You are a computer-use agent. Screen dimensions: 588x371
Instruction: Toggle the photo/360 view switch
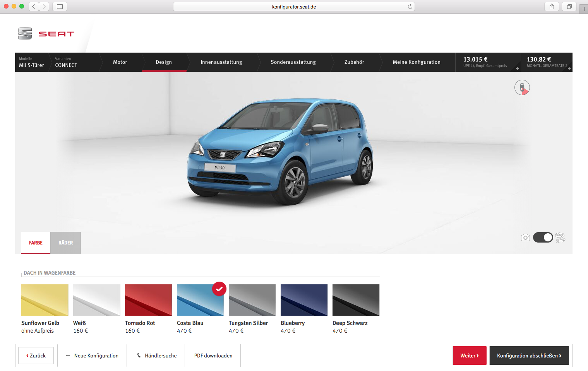[x=543, y=237]
